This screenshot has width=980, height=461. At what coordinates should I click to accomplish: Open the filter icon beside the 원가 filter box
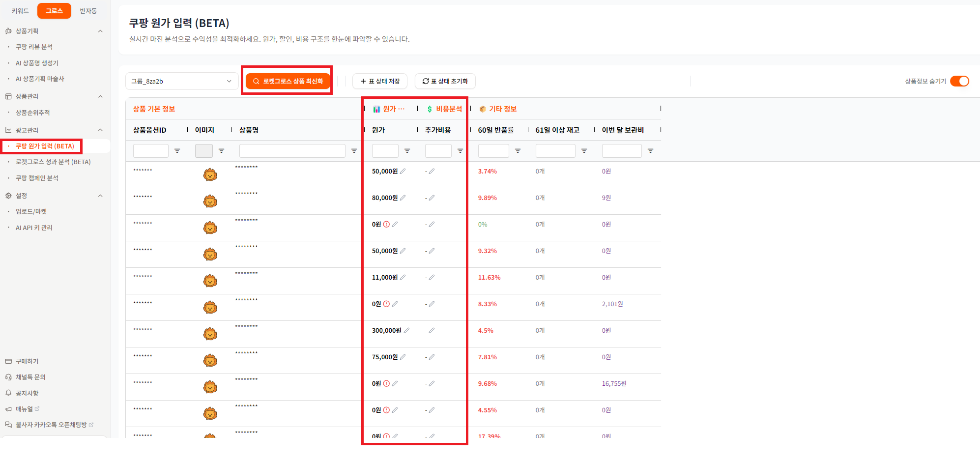tap(407, 151)
